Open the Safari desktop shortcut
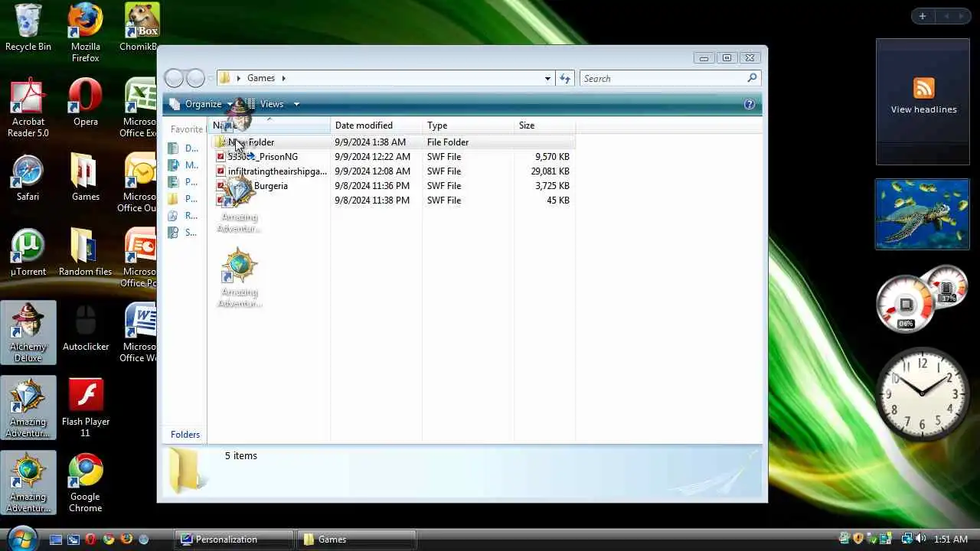 [28, 178]
